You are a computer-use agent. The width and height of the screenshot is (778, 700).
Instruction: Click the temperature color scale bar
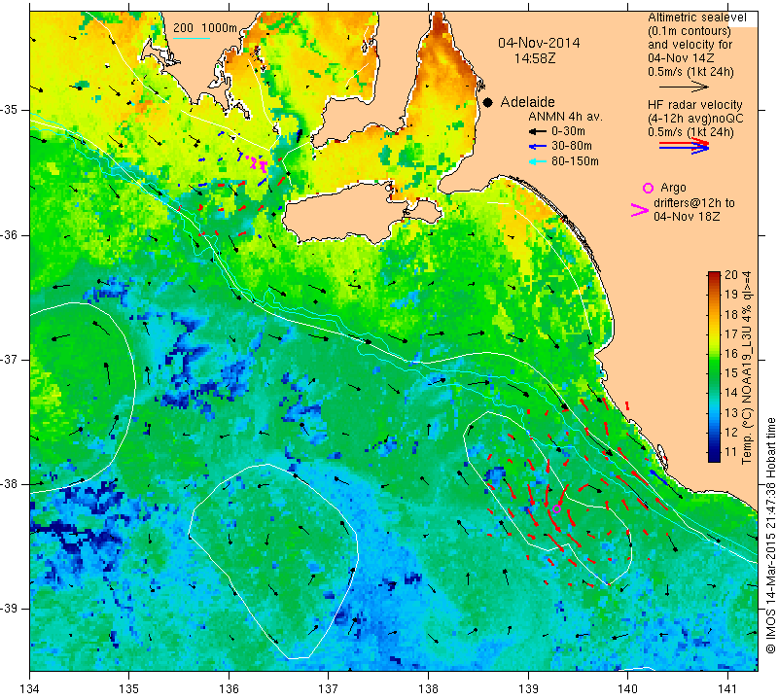click(714, 367)
